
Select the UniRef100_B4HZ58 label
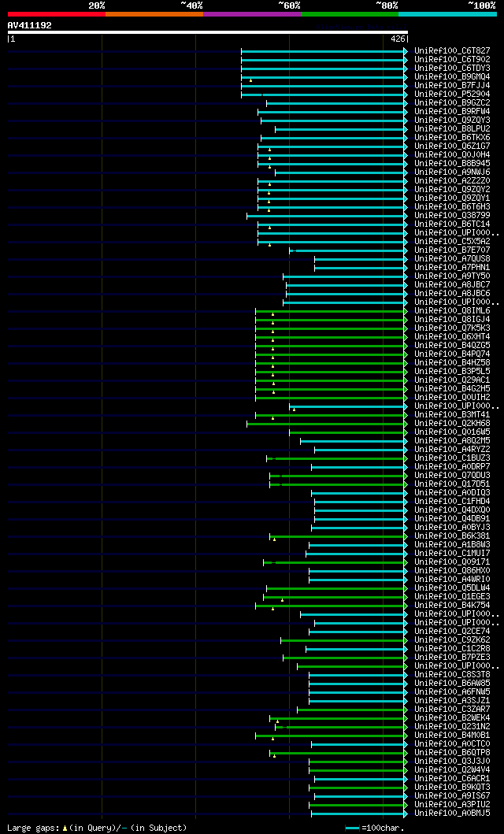[x=453, y=363]
